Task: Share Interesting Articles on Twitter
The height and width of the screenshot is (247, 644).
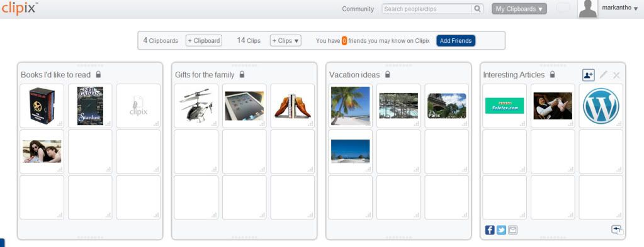Action: tap(501, 230)
